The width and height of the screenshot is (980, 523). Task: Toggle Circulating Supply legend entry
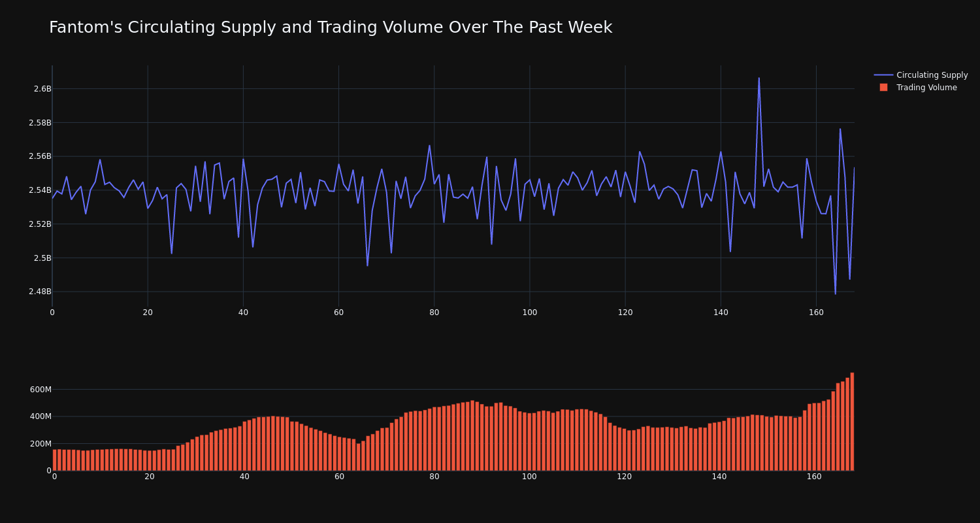tap(921, 75)
